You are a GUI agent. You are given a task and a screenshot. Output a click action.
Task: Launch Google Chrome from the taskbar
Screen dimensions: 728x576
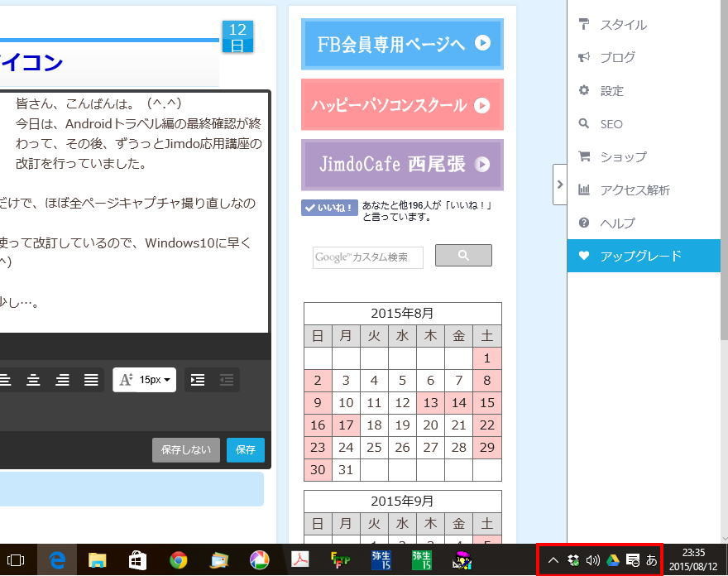(179, 560)
